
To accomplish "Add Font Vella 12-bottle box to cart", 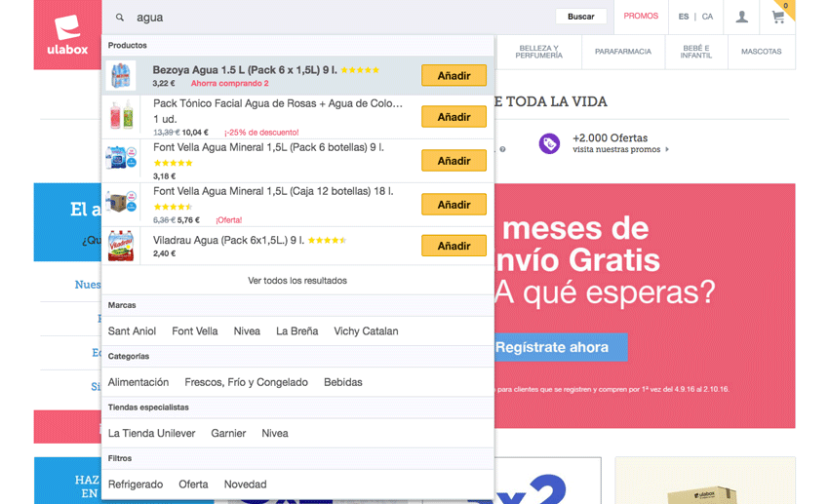I will point(454,205).
